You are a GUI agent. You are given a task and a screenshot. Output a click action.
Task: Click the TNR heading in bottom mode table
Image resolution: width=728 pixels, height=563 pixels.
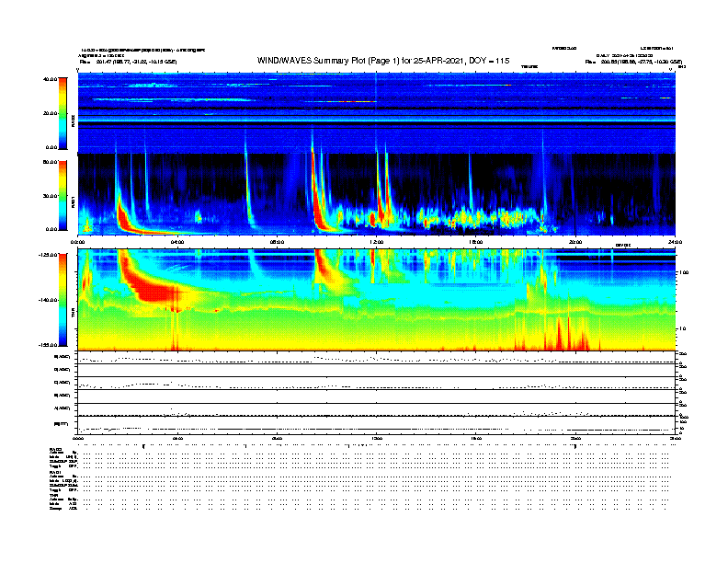point(53,495)
